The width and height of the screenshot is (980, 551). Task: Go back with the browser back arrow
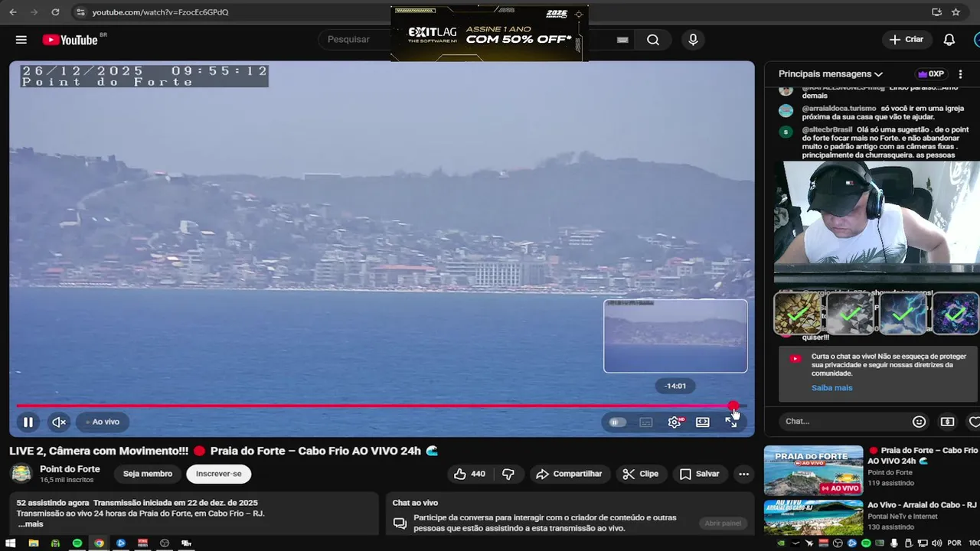13,12
